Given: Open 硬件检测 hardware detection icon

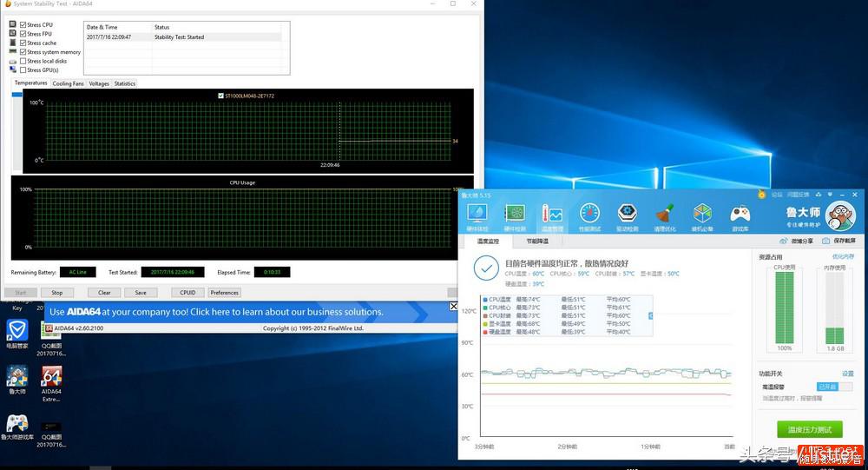Looking at the screenshot, I should click(515, 215).
